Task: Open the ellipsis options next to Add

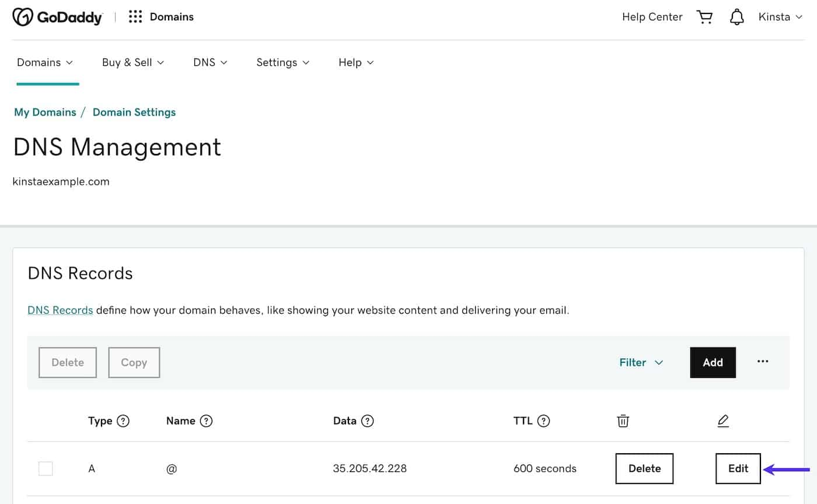Action: point(763,362)
